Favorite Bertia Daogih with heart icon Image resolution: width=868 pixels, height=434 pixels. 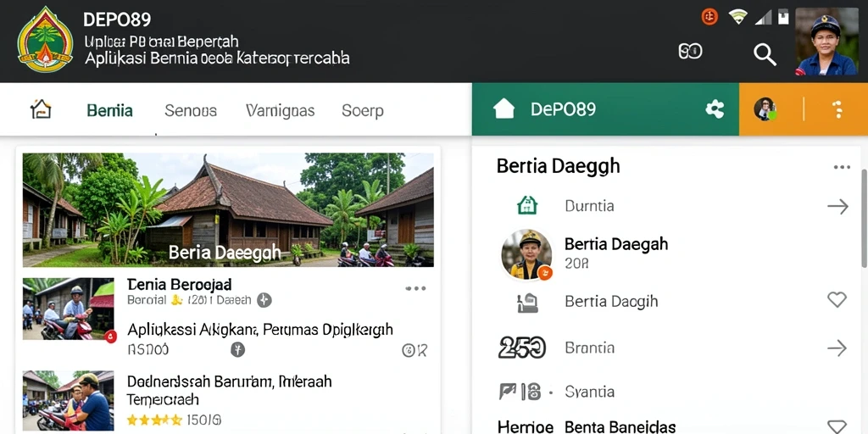coord(837,299)
